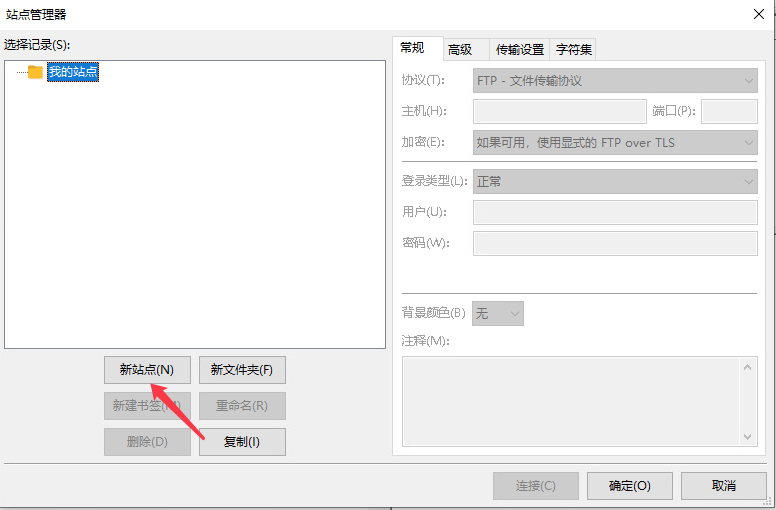Open the 协议 protocol dropdown

[615, 81]
